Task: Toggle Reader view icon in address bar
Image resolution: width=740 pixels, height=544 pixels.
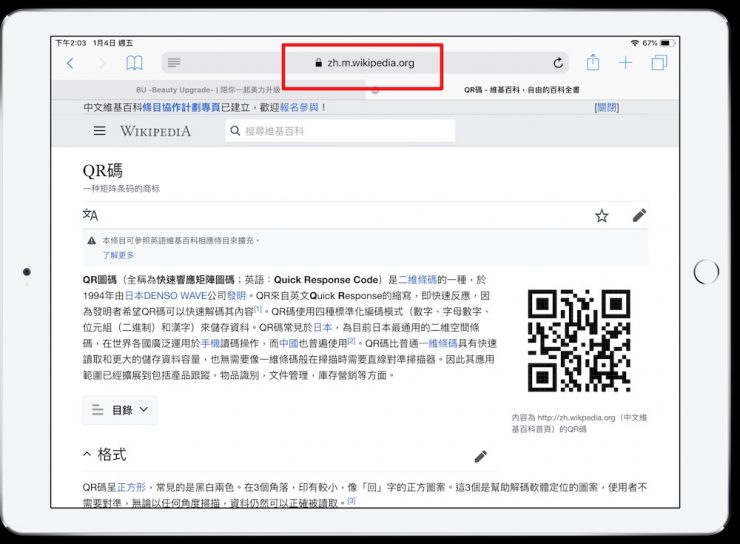Action: [x=174, y=63]
